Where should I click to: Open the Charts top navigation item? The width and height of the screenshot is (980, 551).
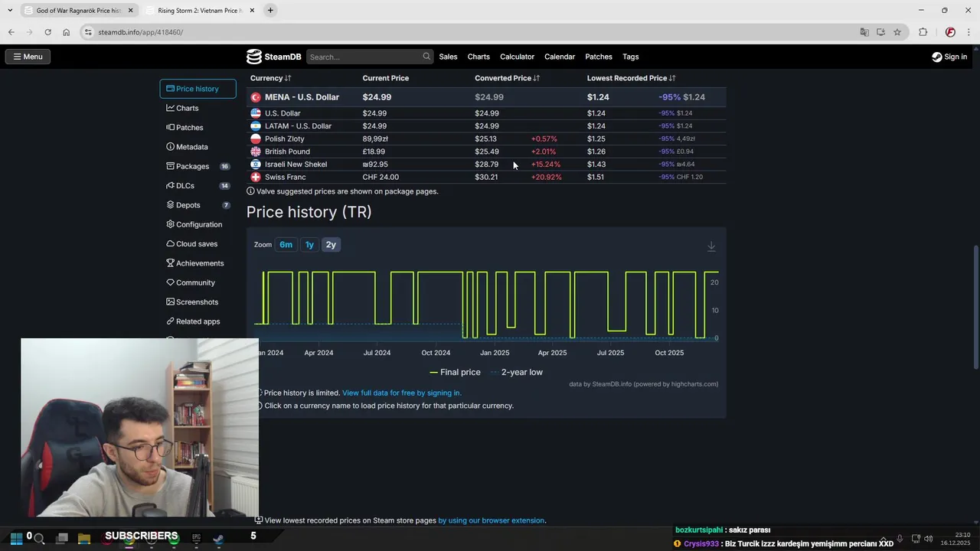click(479, 57)
